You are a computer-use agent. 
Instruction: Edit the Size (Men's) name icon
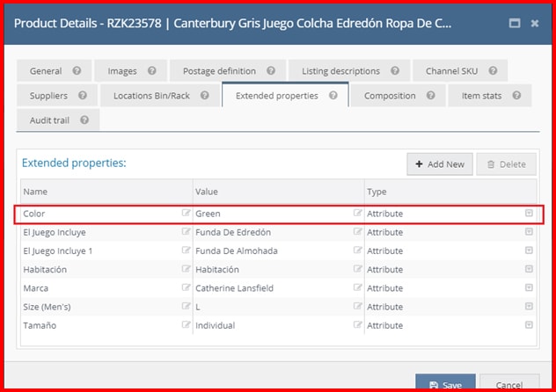click(x=187, y=306)
